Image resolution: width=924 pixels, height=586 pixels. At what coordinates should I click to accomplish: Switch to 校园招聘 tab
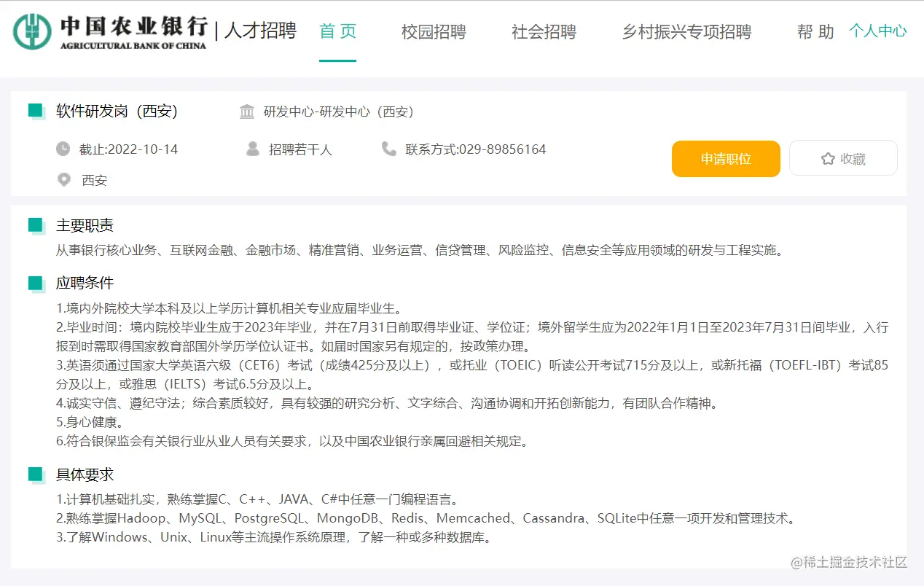[434, 32]
